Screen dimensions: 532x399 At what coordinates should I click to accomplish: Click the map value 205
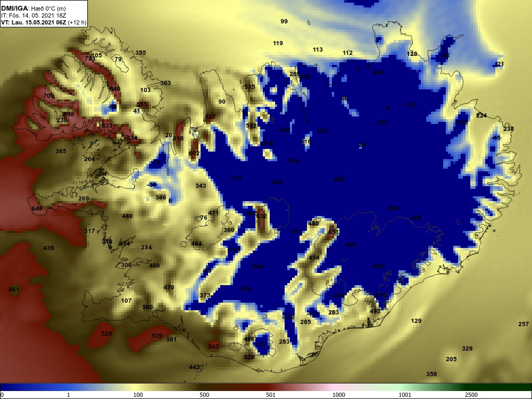pos(451,359)
